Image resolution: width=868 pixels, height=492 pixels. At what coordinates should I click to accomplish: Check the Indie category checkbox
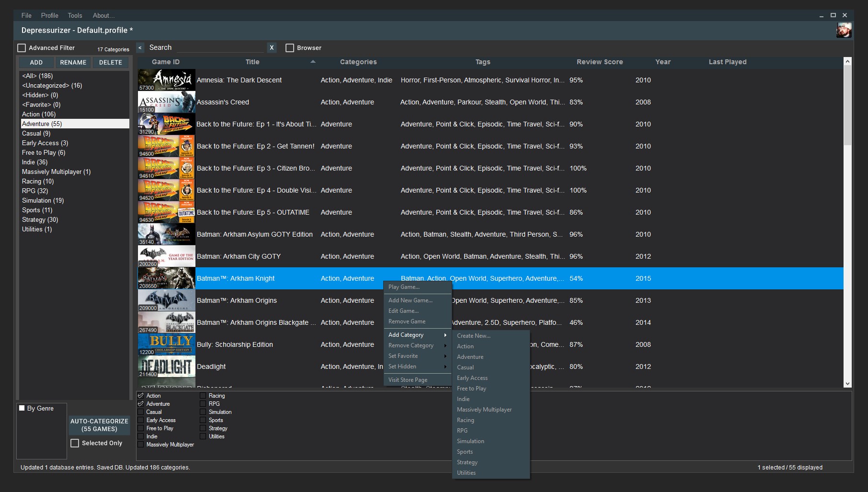(x=141, y=436)
